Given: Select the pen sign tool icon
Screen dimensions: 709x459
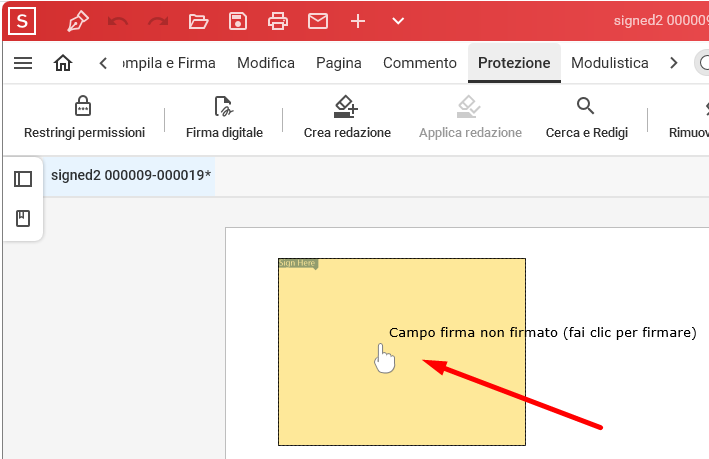Looking at the screenshot, I should pyautogui.click(x=78, y=21).
